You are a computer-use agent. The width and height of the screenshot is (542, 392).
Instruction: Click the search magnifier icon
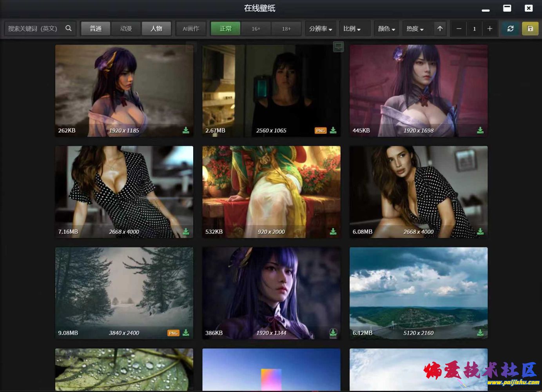click(x=69, y=28)
